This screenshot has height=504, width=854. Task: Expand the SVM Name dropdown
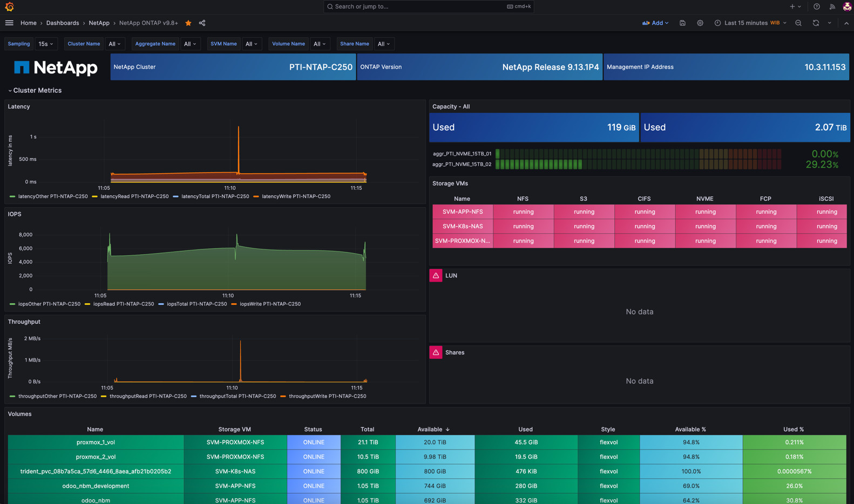tap(251, 44)
